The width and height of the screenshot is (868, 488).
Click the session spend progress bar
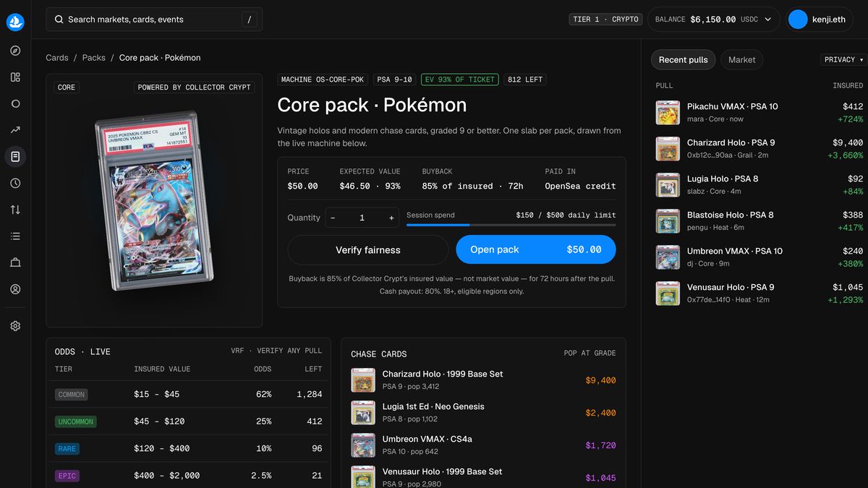[511, 225]
